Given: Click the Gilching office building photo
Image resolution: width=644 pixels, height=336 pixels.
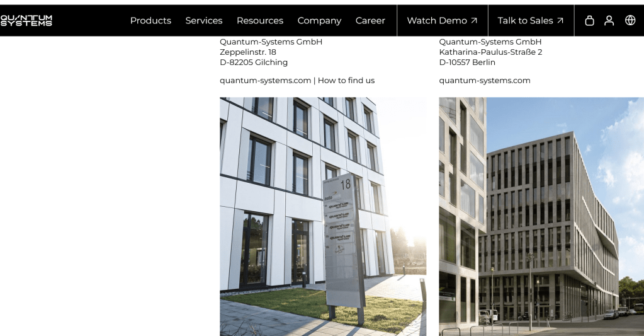Looking at the screenshot, I should (x=323, y=217).
